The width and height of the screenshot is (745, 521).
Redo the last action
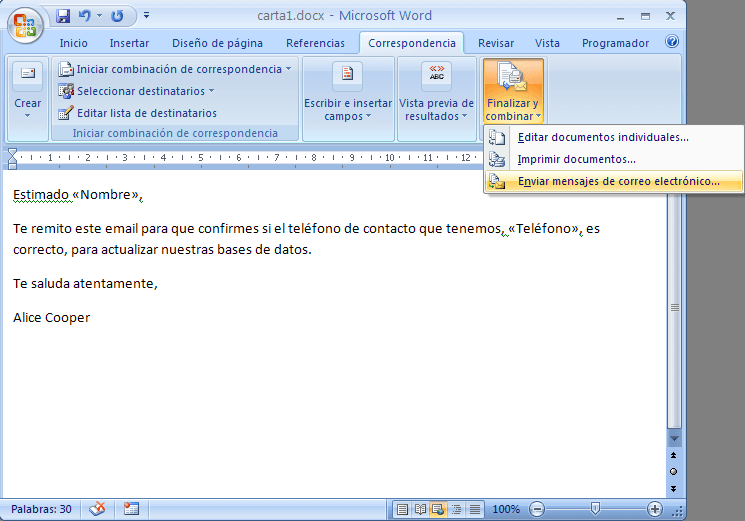click(117, 16)
